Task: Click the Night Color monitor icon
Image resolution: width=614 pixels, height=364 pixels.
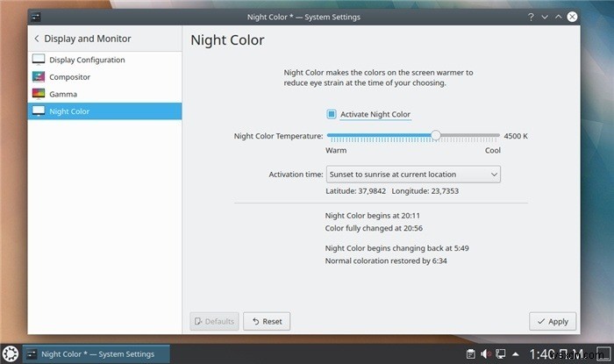Action: pos(39,111)
